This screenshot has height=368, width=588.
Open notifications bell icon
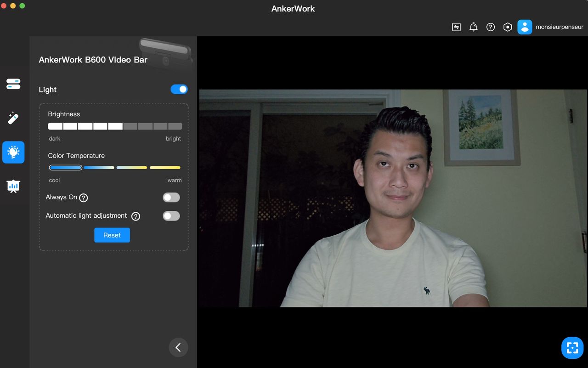point(473,27)
